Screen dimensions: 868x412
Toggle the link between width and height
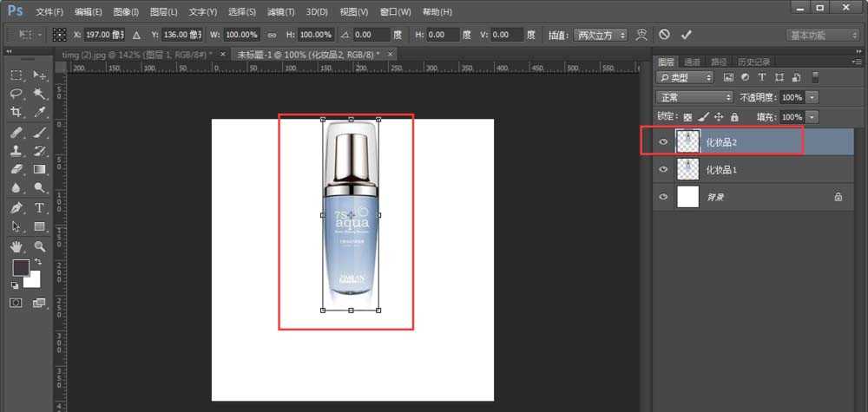272,35
